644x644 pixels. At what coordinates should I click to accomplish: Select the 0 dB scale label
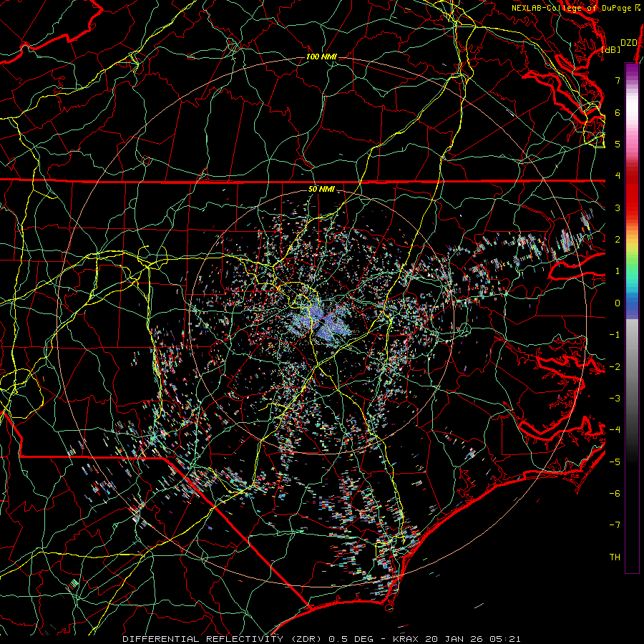click(618, 303)
